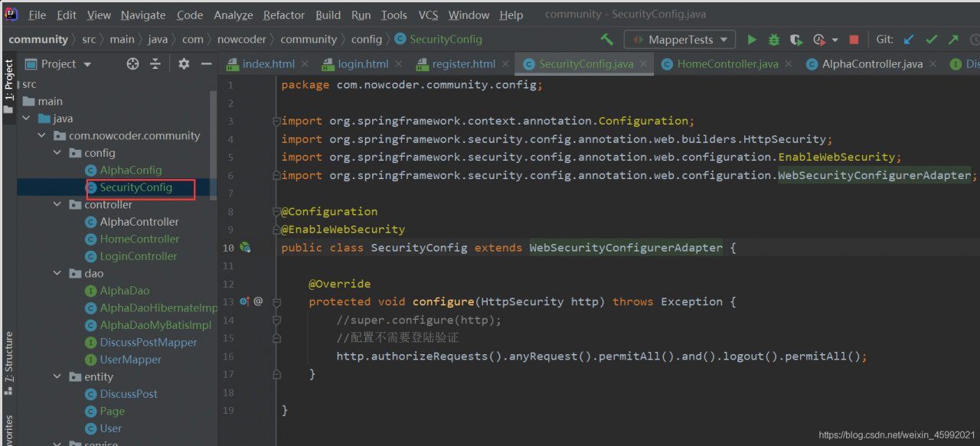Hide the Project tool window
Image resolution: width=980 pixels, height=446 pixels.
point(206,64)
